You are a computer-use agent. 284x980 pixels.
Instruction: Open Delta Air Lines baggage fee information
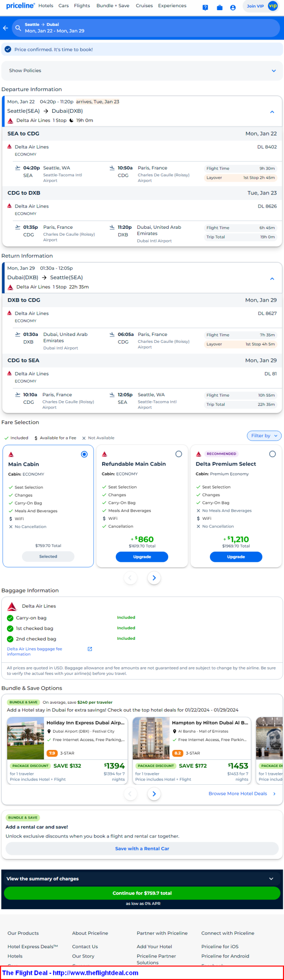tap(34, 652)
